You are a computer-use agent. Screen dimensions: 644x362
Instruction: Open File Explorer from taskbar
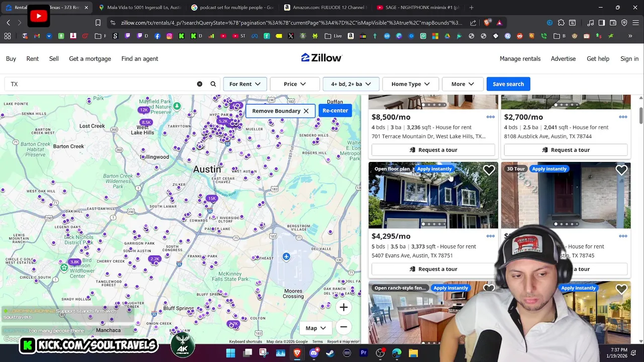pos(413,353)
